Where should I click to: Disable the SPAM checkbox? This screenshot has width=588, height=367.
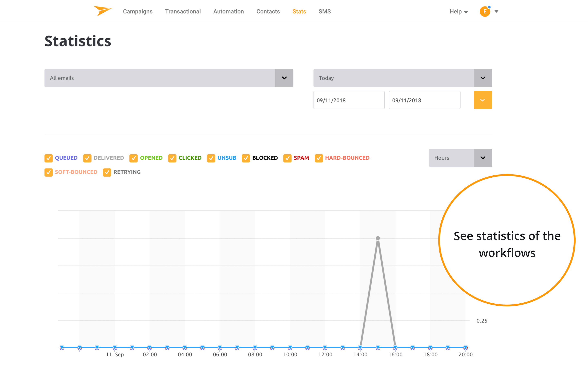point(287,158)
